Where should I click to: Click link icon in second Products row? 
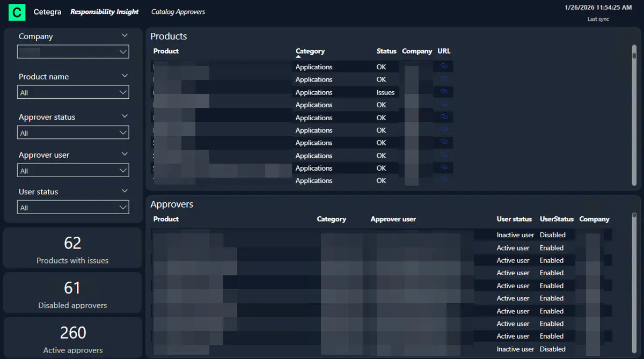[444, 79]
